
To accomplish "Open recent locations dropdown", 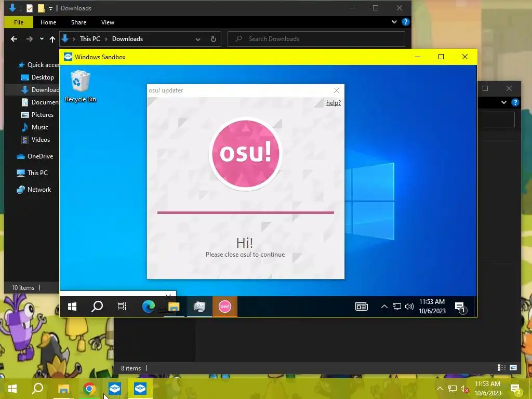I will pyautogui.click(x=42, y=39).
